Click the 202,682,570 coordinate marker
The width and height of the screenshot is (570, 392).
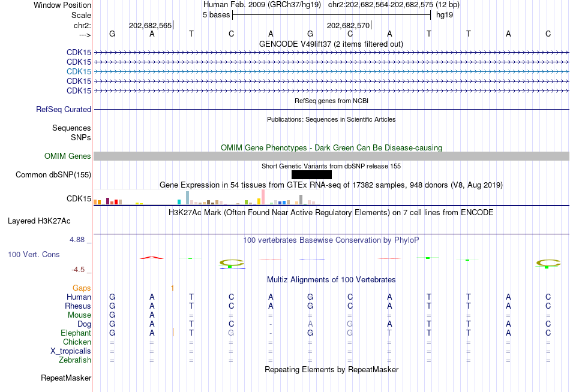(x=348, y=25)
